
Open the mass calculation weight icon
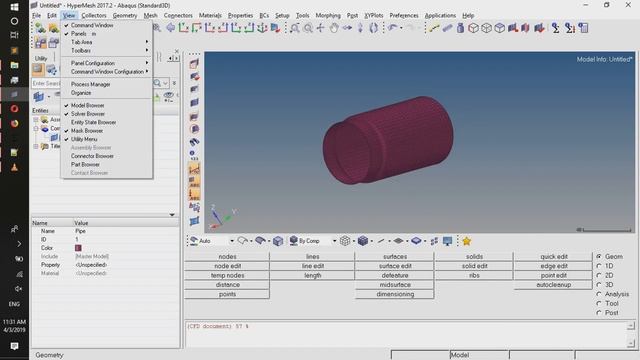coord(460,28)
